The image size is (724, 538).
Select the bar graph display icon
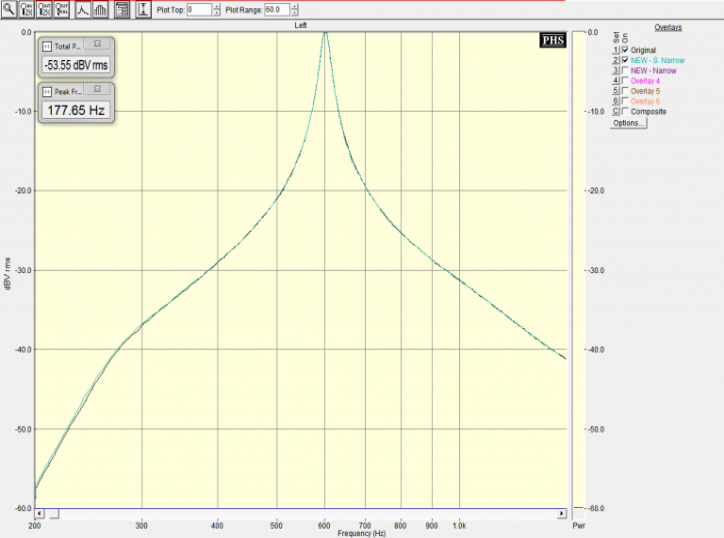100,10
